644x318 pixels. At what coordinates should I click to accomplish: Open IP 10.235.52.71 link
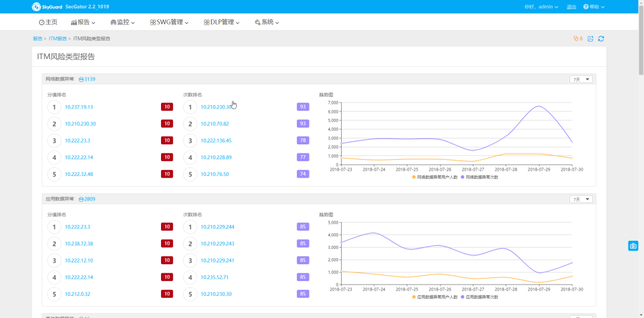(215, 277)
